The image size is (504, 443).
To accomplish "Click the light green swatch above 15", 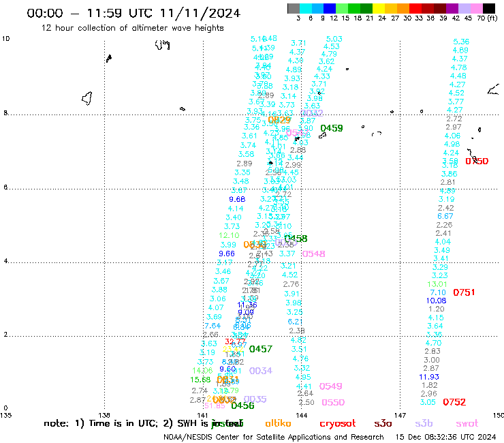I will (342, 8).
